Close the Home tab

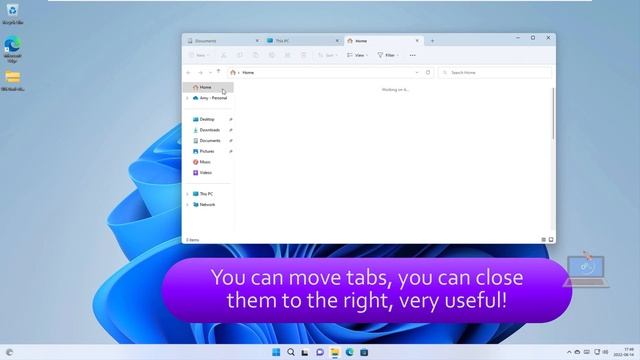pos(417,41)
